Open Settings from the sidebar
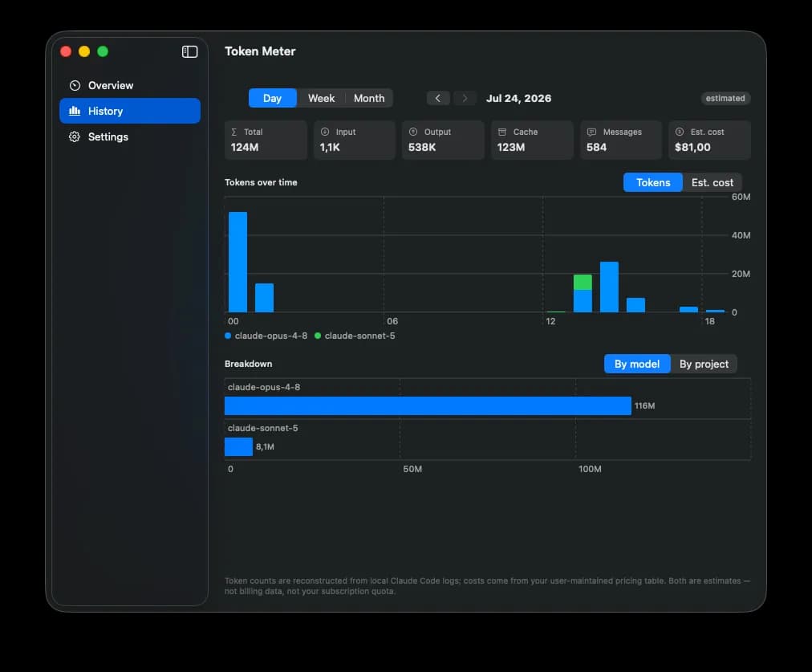Viewport: 812px width, 672px height. pos(130,136)
